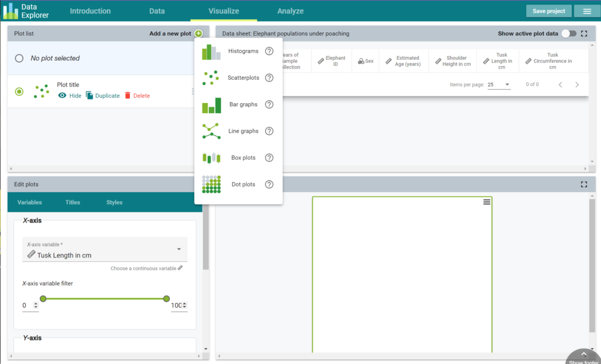Expand the Show footer chevron
The height and width of the screenshot is (364, 601).
coord(583,354)
